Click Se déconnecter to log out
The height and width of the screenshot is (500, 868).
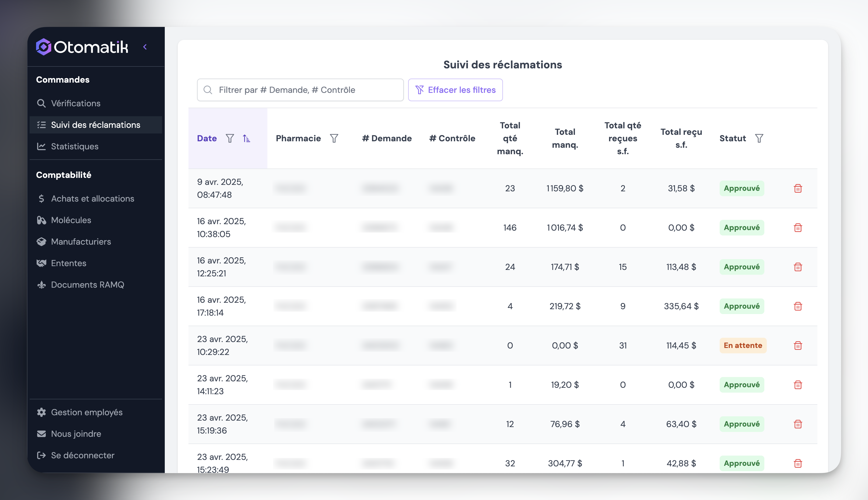(x=82, y=455)
